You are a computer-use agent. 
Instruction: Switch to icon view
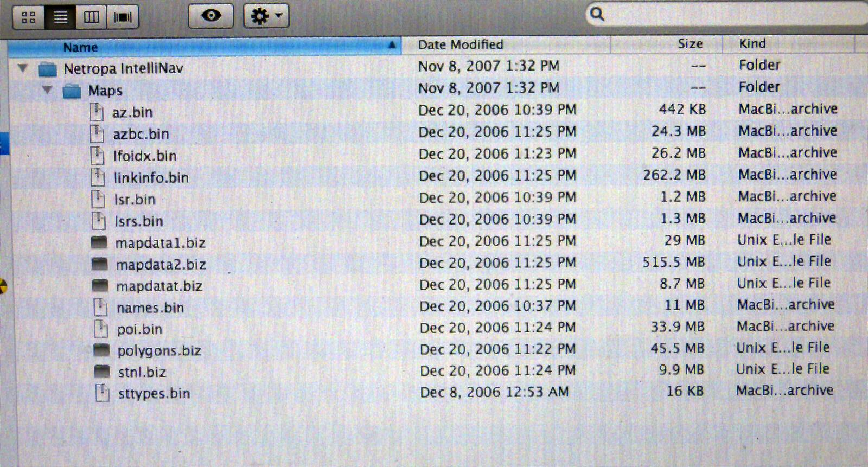tap(29, 17)
